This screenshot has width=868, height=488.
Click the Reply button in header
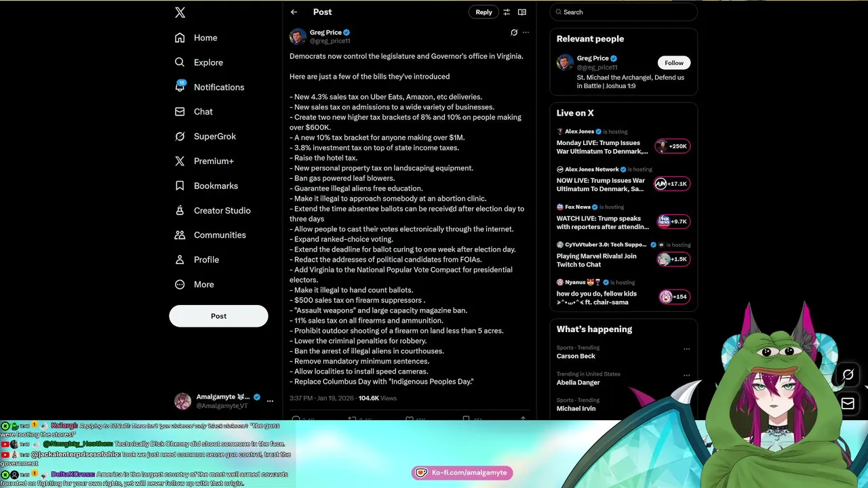(x=484, y=12)
